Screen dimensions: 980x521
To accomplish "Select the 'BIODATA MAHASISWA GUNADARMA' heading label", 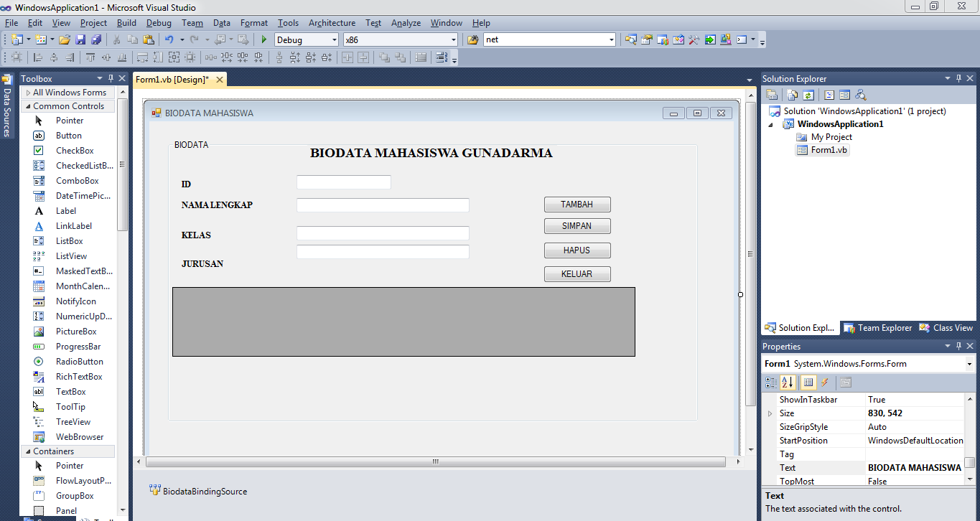I will 431,153.
